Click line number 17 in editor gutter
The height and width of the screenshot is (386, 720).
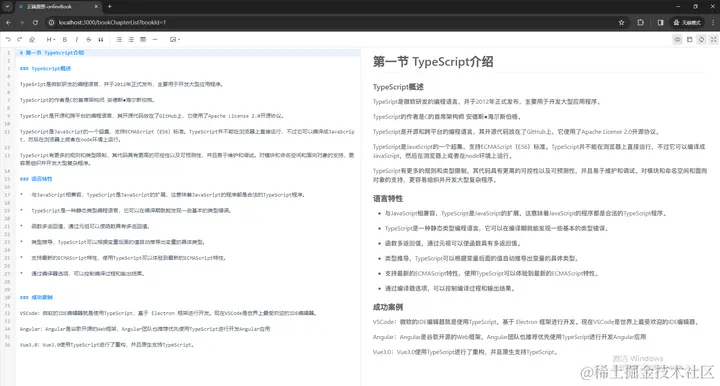(x=8, y=195)
